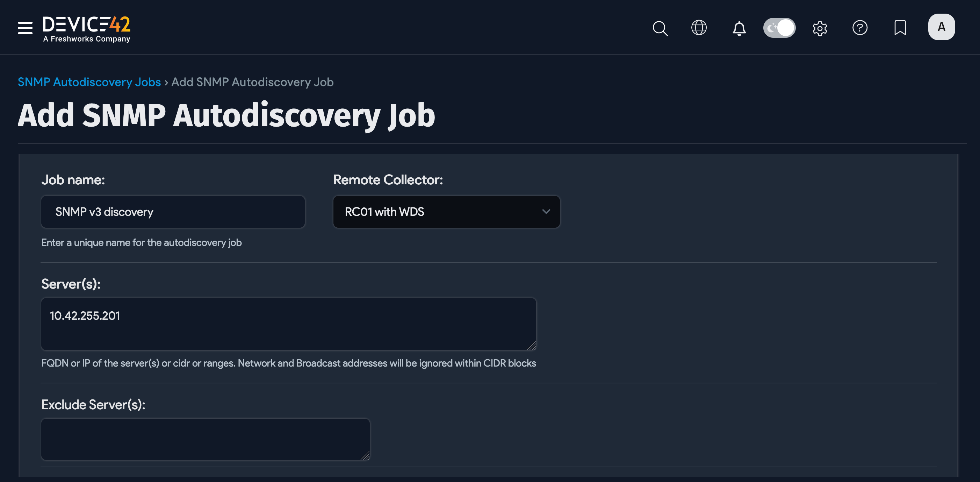Click the user avatar labeled A
The width and height of the screenshot is (980, 482).
[942, 27]
